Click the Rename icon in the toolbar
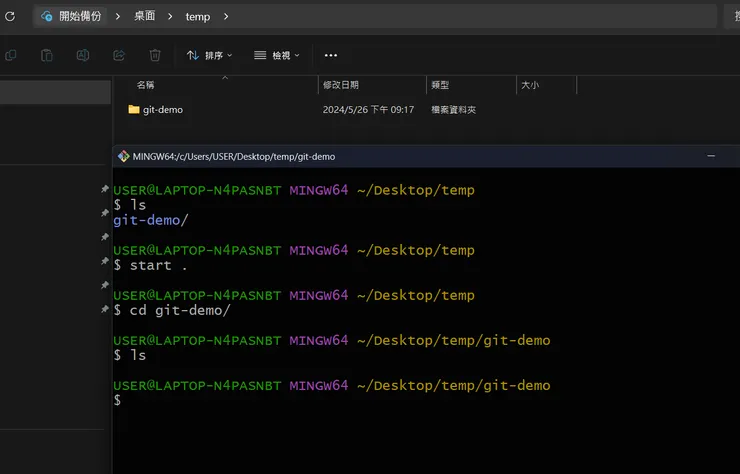 click(83, 55)
